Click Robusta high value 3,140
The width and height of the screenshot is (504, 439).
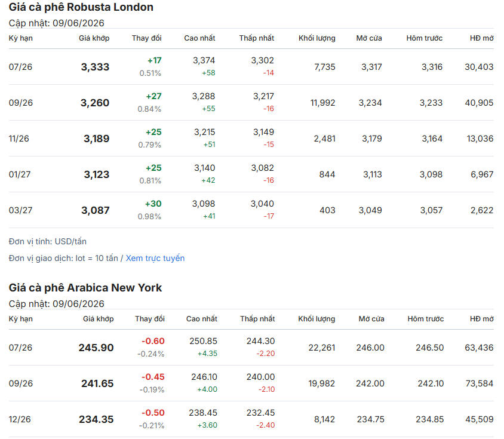(204, 168)
